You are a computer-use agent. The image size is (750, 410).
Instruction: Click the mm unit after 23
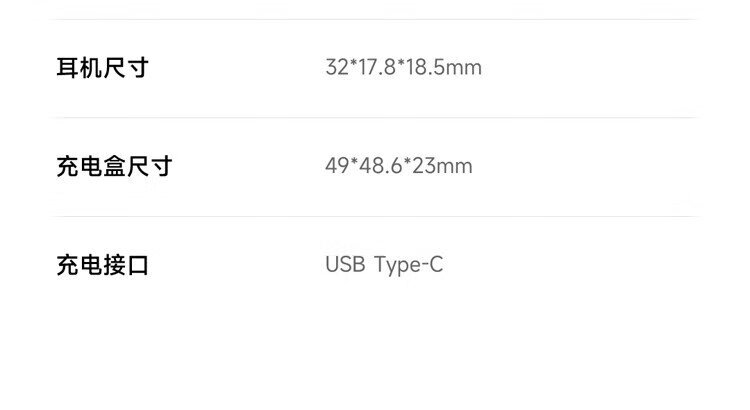[455, 166]
